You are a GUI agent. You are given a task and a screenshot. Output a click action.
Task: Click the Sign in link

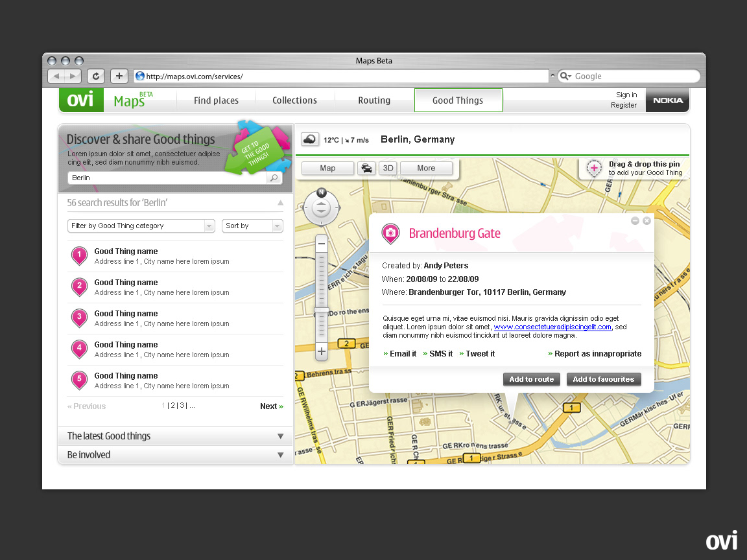tap(626, 95)
